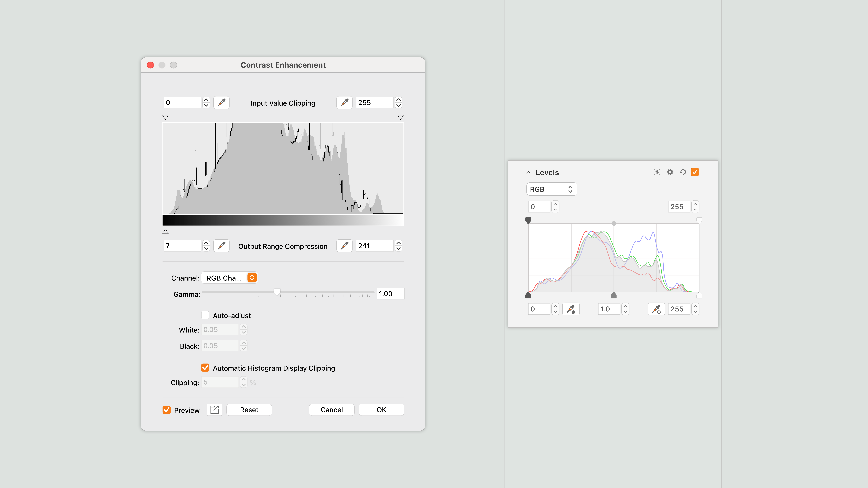868x488 pixels.
Task: Open Levels panel gear settings
Action: tap(670, 172)
